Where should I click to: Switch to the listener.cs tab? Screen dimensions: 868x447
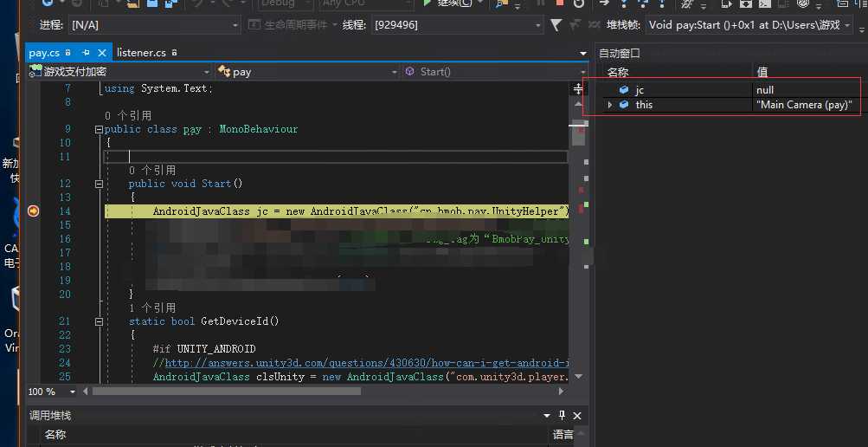(142, 53)
